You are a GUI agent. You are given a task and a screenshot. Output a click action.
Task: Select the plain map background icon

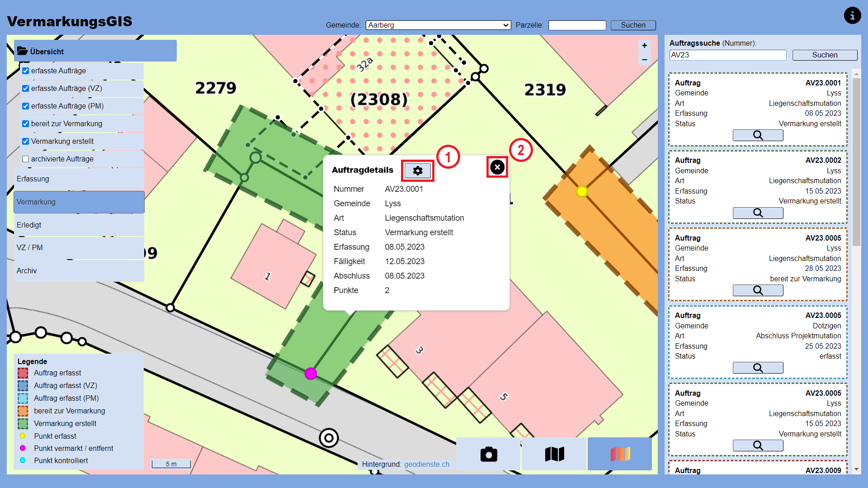click(554, 454)
